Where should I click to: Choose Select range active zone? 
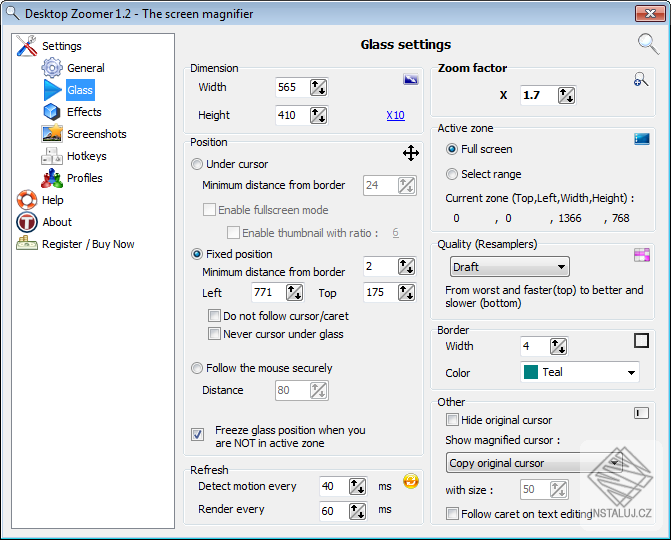(x=451, y=174)
